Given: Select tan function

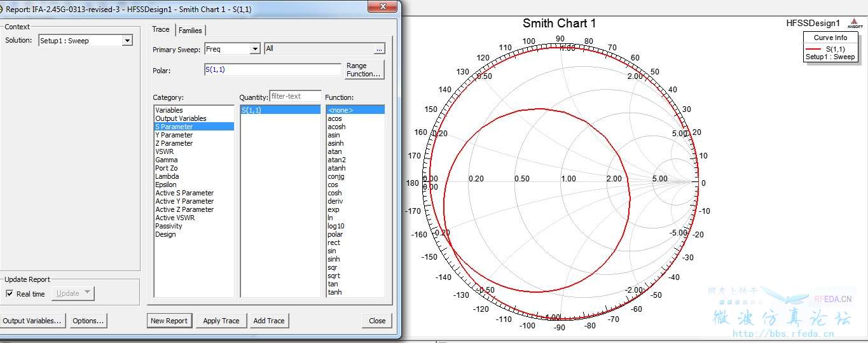Looking at the screenshot, I should pos(355,284).
